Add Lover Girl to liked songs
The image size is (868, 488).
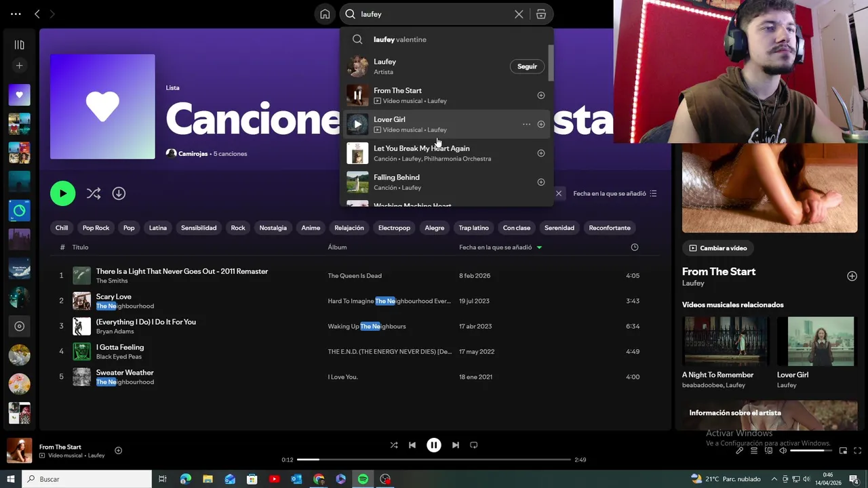click(x=541, y=124)
